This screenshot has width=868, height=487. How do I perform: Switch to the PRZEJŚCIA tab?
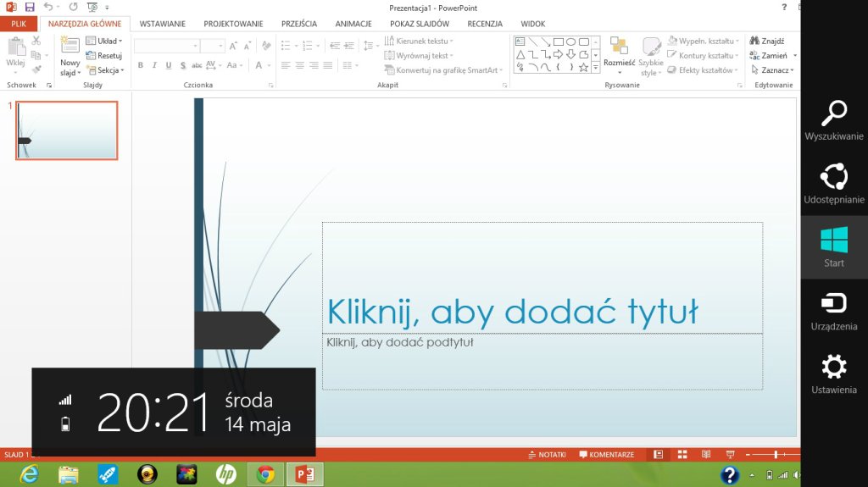click(299, 24)
